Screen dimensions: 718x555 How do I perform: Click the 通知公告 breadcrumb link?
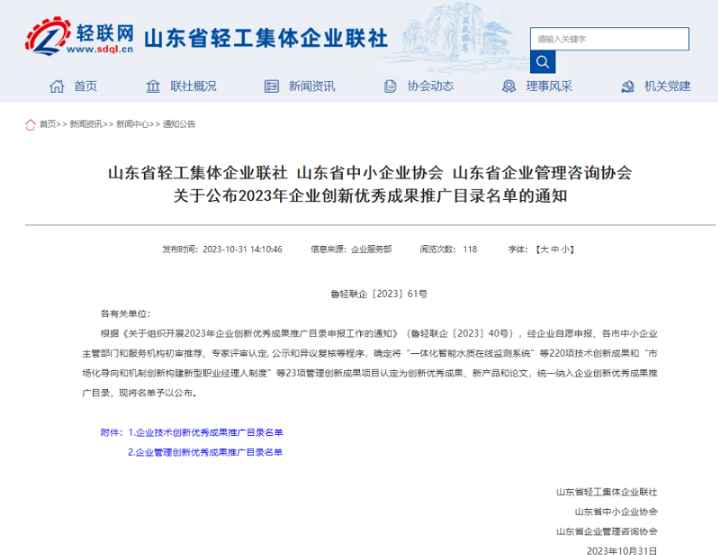click(x=179, y=125)
